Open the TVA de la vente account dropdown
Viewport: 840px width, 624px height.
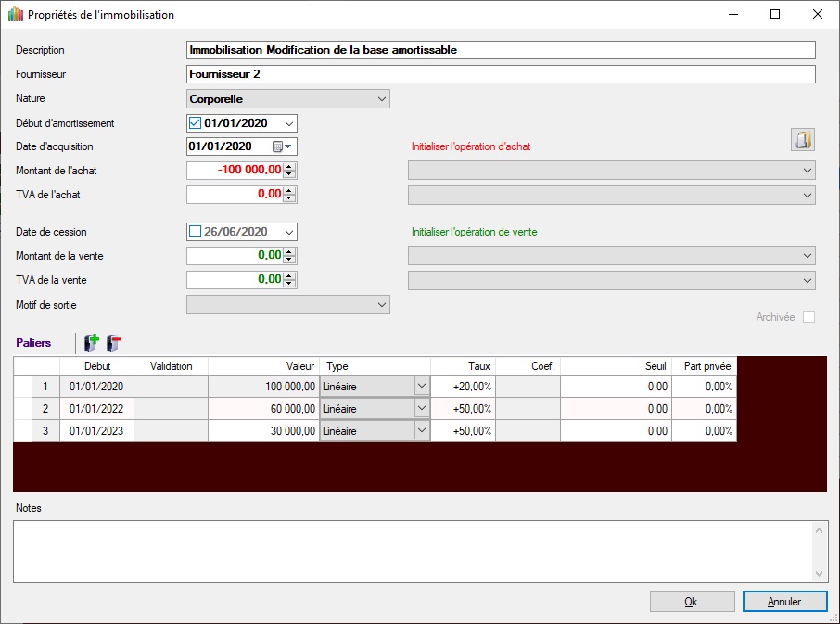click(x=612, y=280)
